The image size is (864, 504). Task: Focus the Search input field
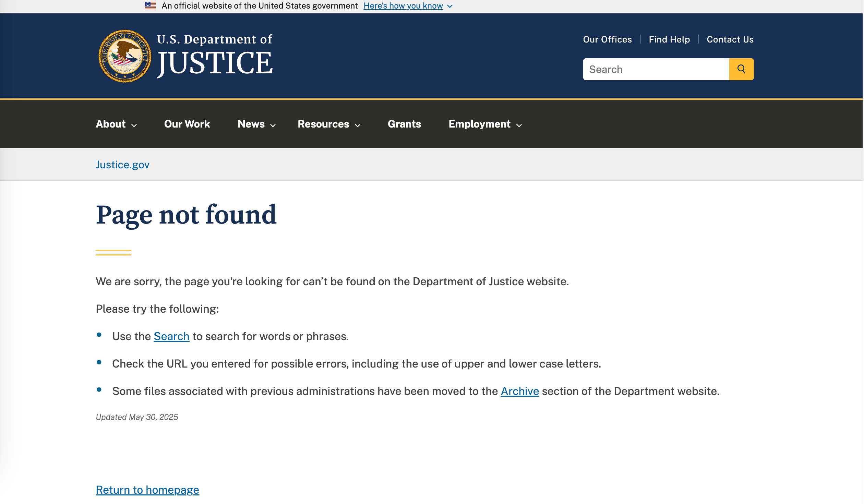click(x=656, y=69)
